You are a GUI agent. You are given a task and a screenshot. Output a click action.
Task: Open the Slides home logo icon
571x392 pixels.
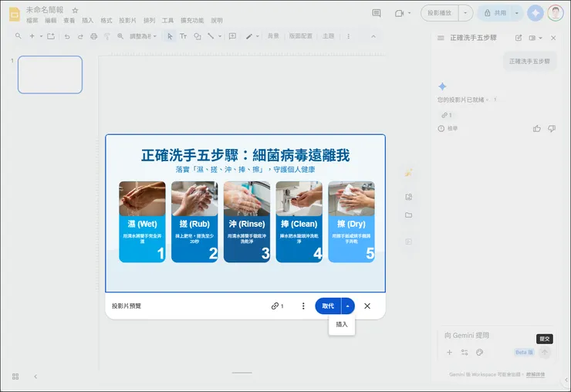pyautogui.click(x=15, y=14)
